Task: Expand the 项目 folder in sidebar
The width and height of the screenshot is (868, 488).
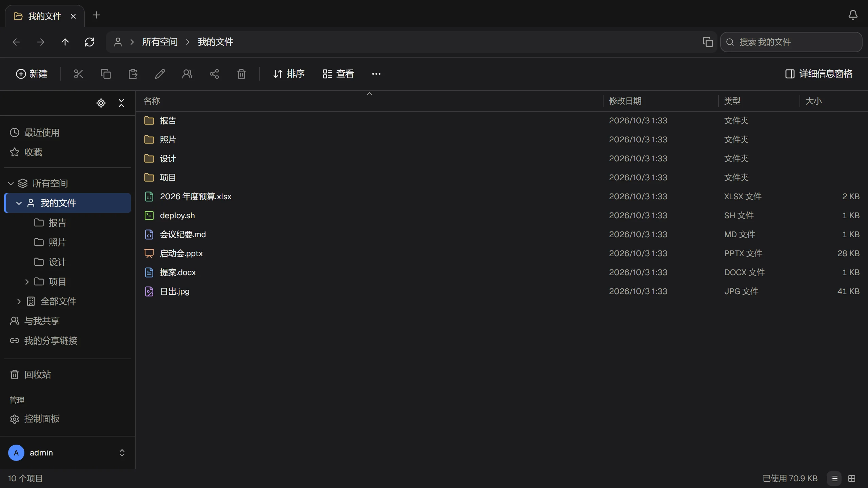Action: click(27, 282)
